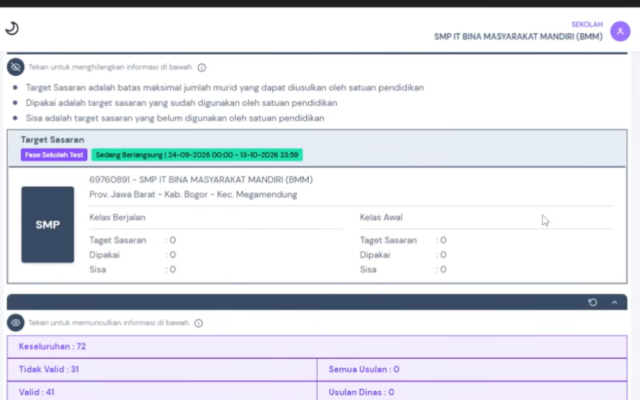The width and height of the screenshot is (640, 400).
Task: Click '69760891 - SMP IT BINA MASYARAKAT MANDIRI (BMM)' text
Action: pos(201,180)
